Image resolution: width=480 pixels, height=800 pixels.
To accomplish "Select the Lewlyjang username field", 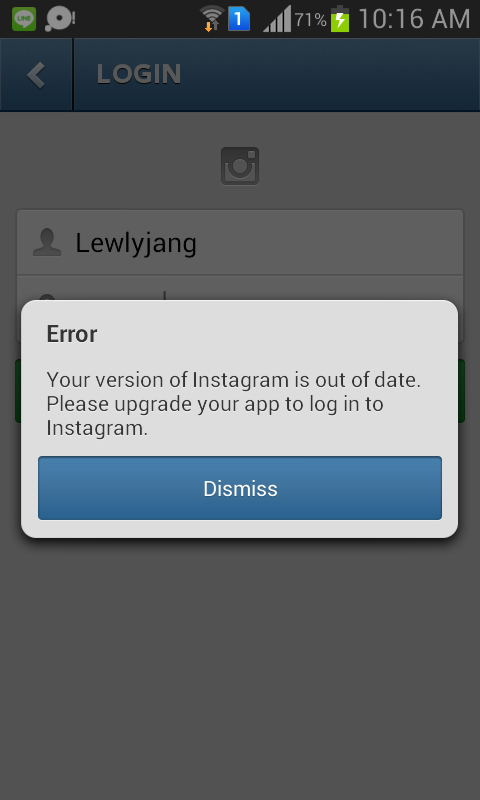I will click(x=240, y=242).
